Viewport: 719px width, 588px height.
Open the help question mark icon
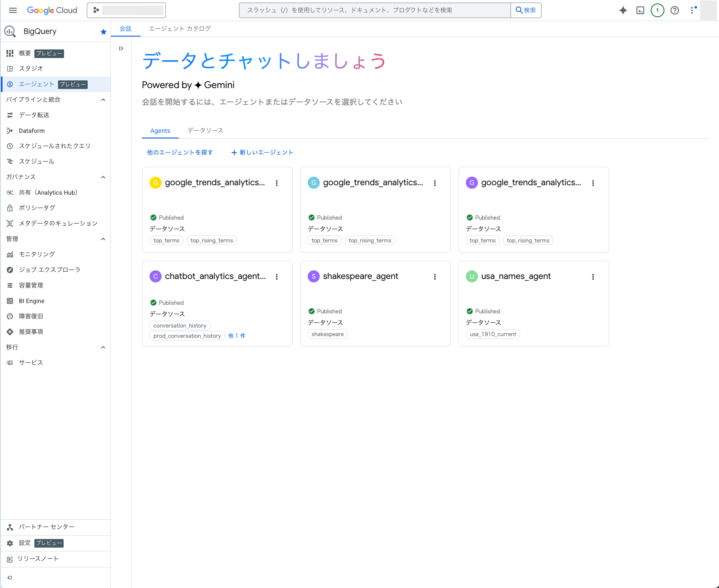[674, 10]
